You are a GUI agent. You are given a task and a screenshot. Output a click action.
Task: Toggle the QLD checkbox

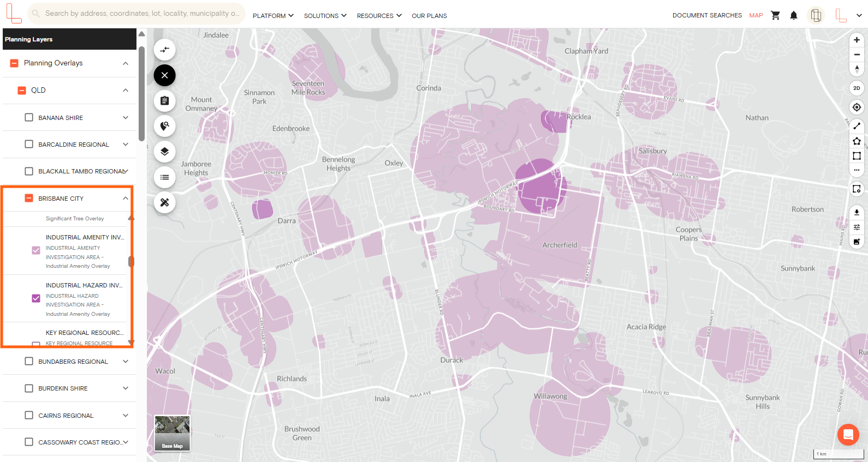[x=22, y=91]
